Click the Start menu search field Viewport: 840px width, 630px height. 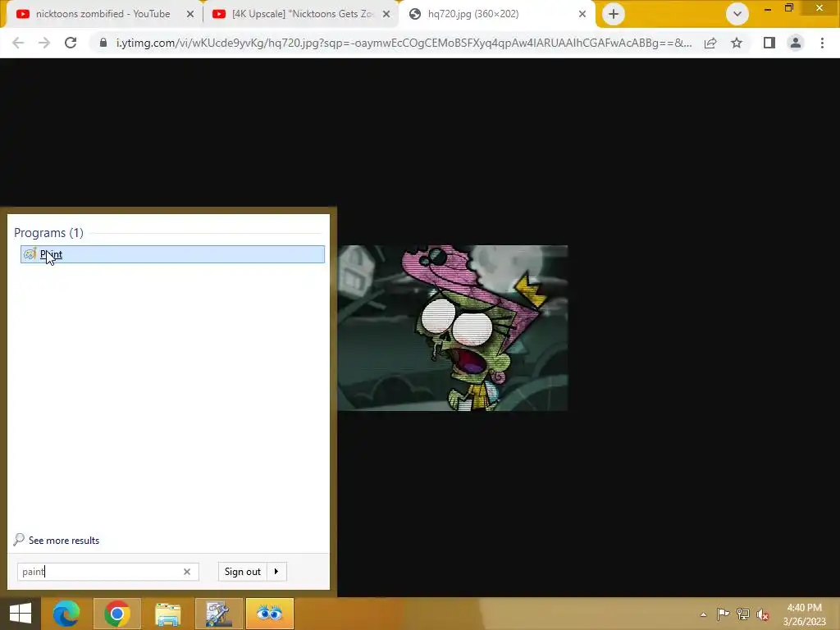click(x=107, y=572)
